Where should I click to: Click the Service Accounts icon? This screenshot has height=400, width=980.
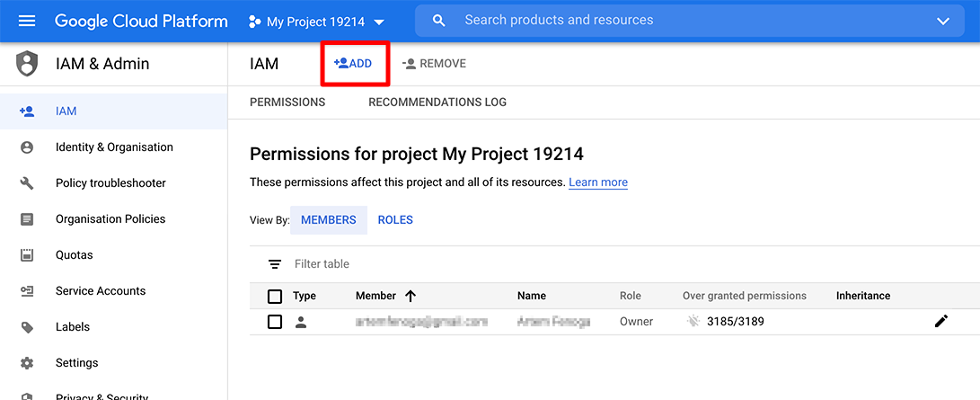point(27,291)
